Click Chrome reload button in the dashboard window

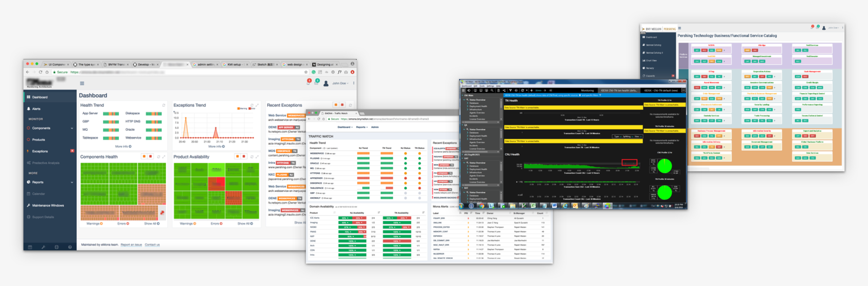(x=40, y=72)
